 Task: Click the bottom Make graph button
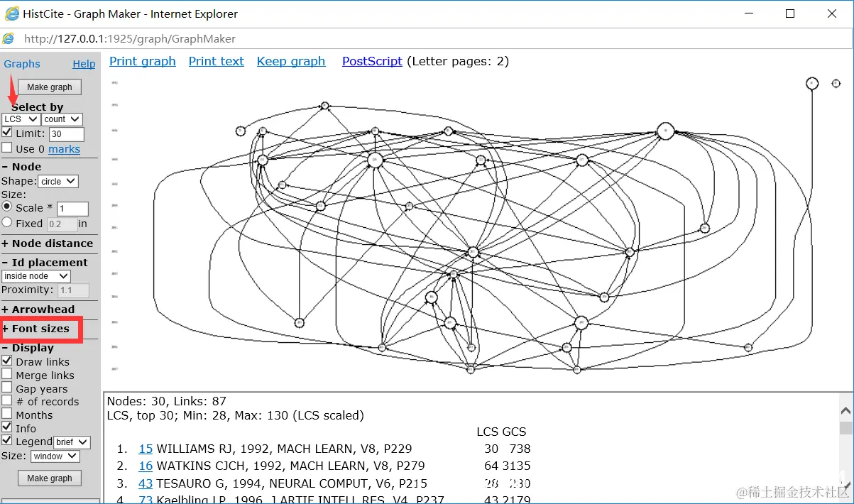(50, 478)
